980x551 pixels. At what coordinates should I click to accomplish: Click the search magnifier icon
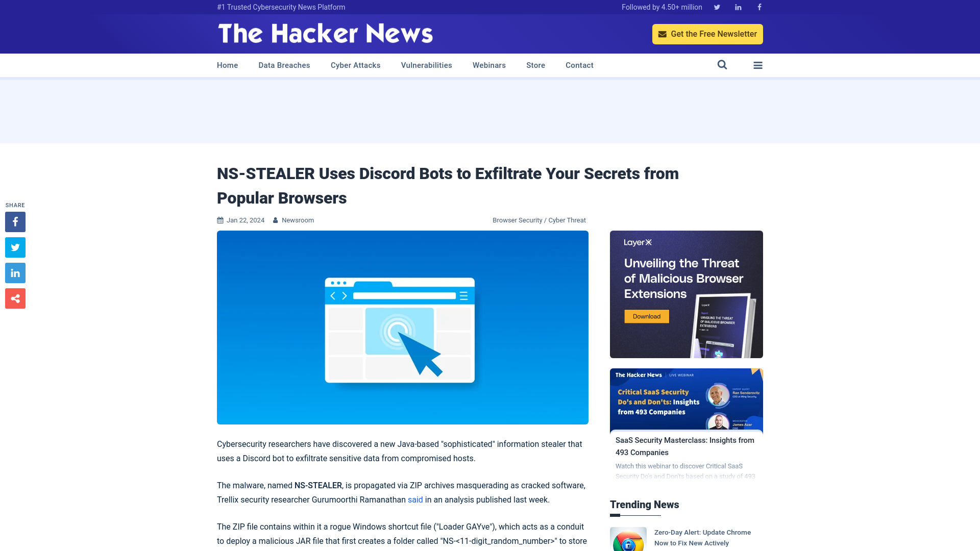point(722,65)
